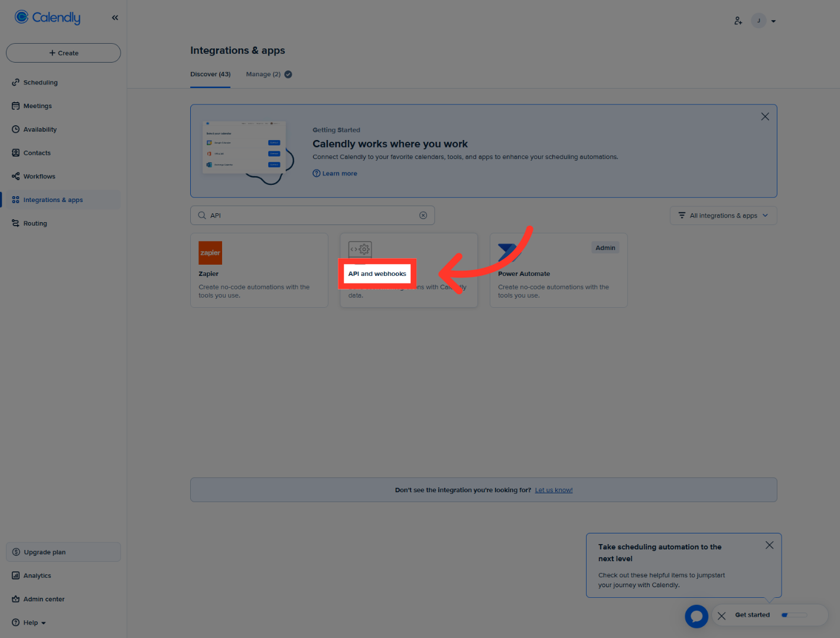The image size is (840, 638).
Task: Click the Admin badge on Power Automate
Action: [x=605, y=248]
